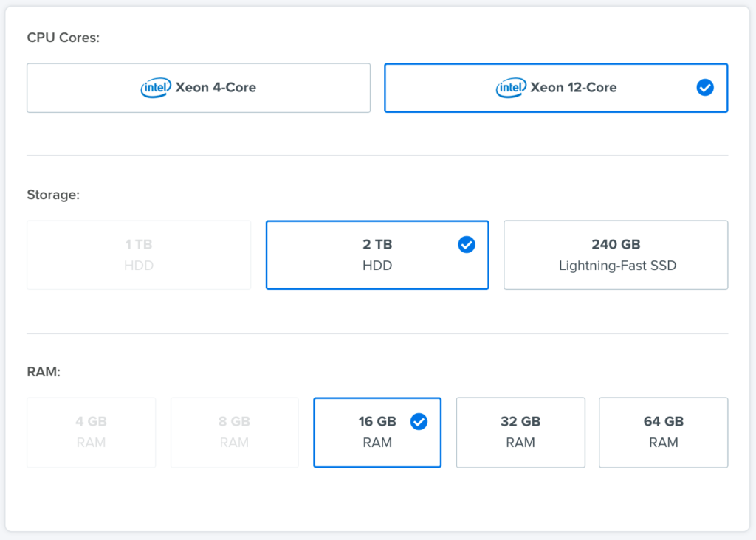Choose the 16 GB RAM card

click(377, 432)
